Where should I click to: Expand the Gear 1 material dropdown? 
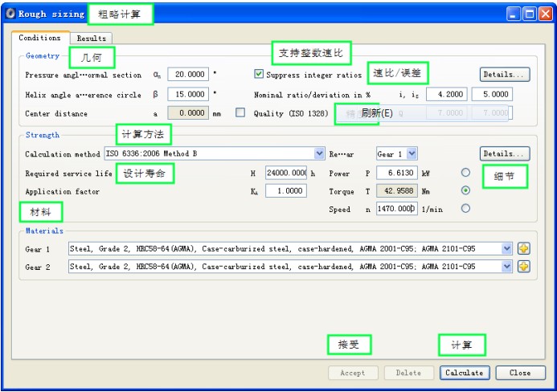tap(506, 249)
